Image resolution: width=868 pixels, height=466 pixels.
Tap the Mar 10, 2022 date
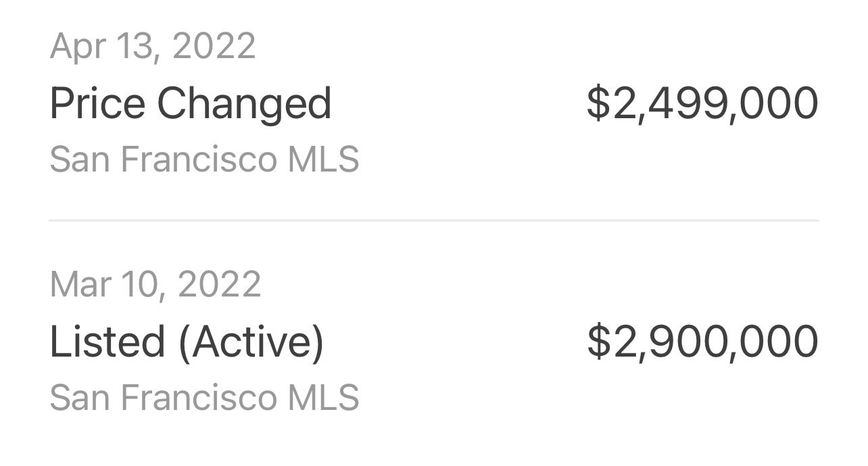155,284
